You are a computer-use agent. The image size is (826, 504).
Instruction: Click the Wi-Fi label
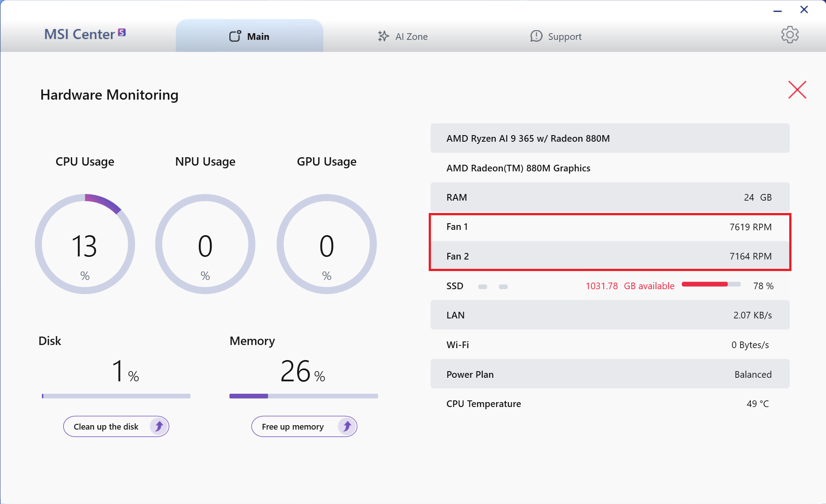click(458, 345)
